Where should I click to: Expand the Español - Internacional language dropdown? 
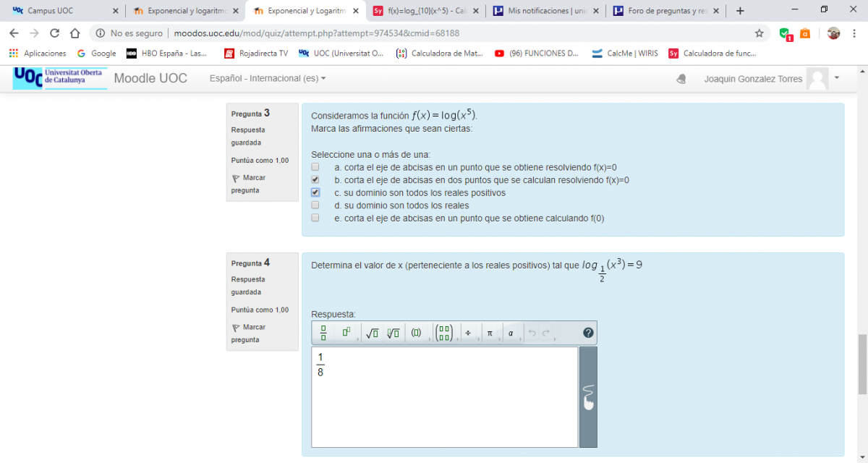pos(268,78)
